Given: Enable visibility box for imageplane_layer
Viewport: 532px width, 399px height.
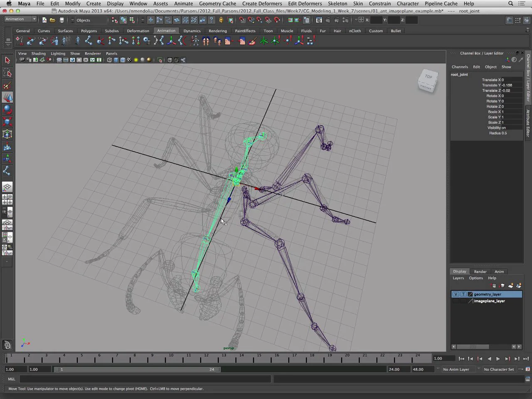Looking at the screenshot, I should coord(456,301).
